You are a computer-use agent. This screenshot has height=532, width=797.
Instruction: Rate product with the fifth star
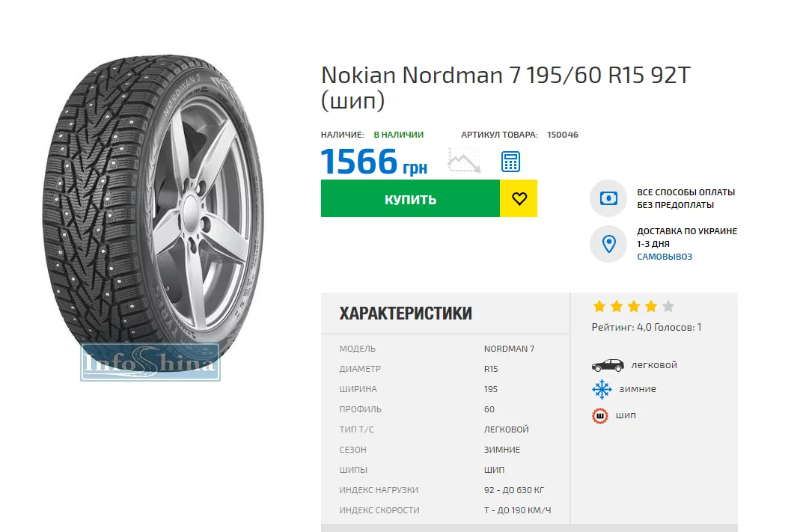pyautogui.click(x=668, y=306)
